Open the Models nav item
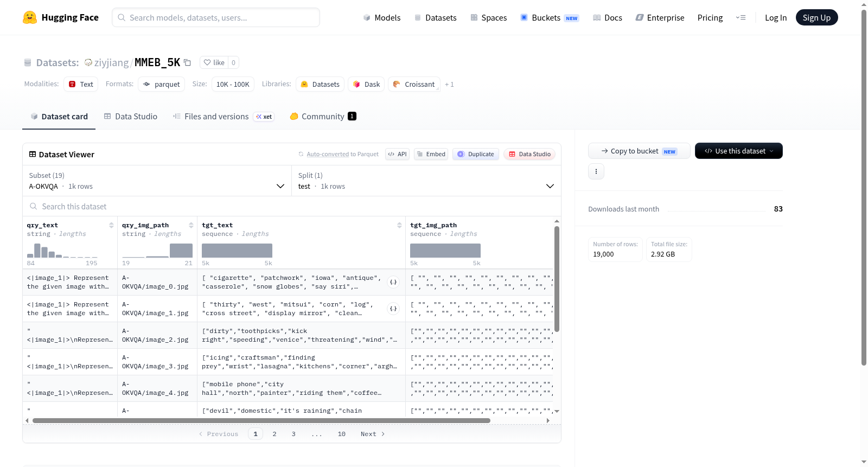This screenshot has width=868, height=467. [382, 17]
